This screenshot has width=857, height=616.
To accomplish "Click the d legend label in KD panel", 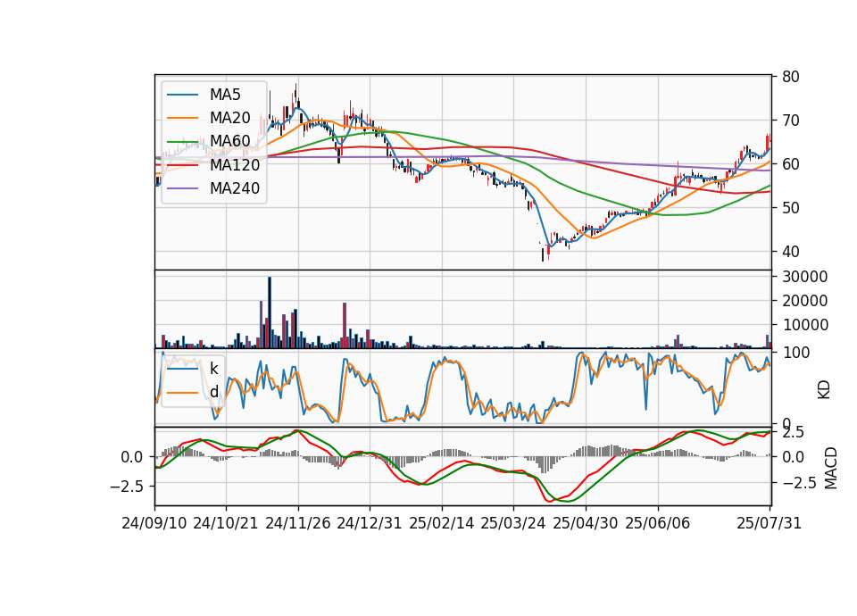I will (x=213, y=392).
